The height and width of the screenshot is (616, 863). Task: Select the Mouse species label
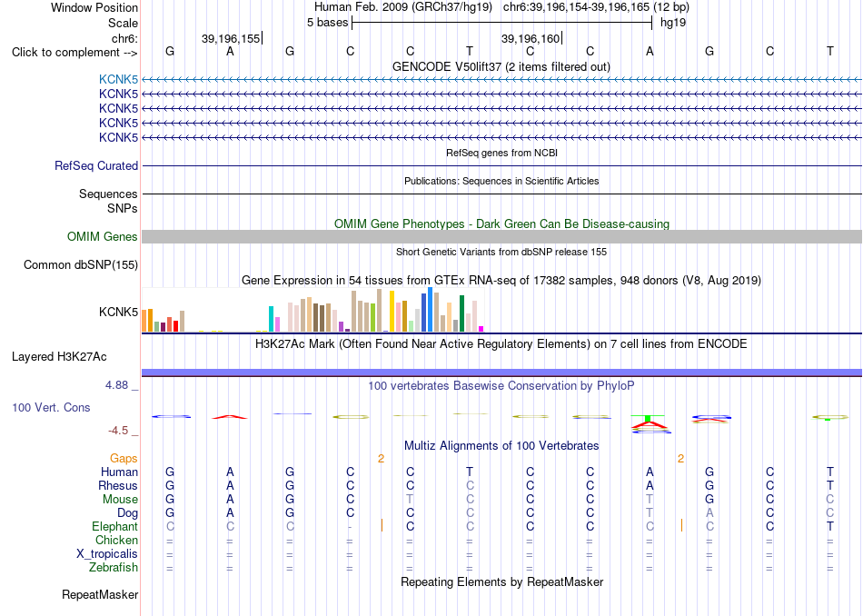pyautogui.click(x=121, y=500)
